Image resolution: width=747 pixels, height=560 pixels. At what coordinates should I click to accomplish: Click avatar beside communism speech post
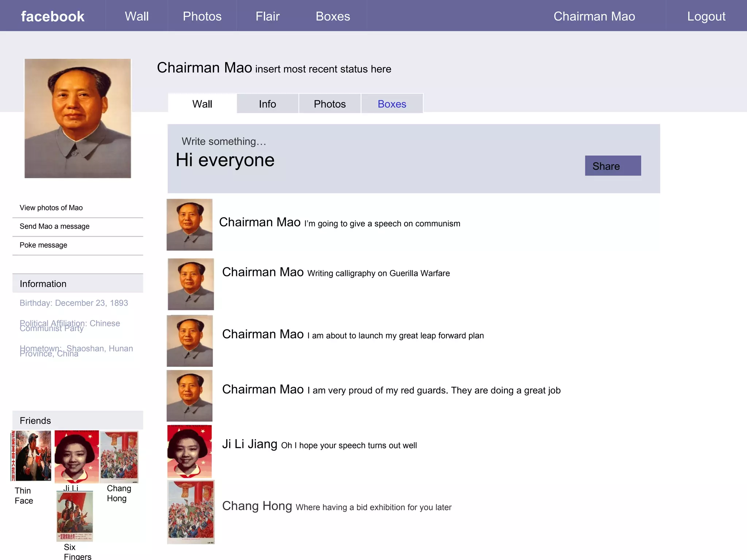click(x=189, y=225)
